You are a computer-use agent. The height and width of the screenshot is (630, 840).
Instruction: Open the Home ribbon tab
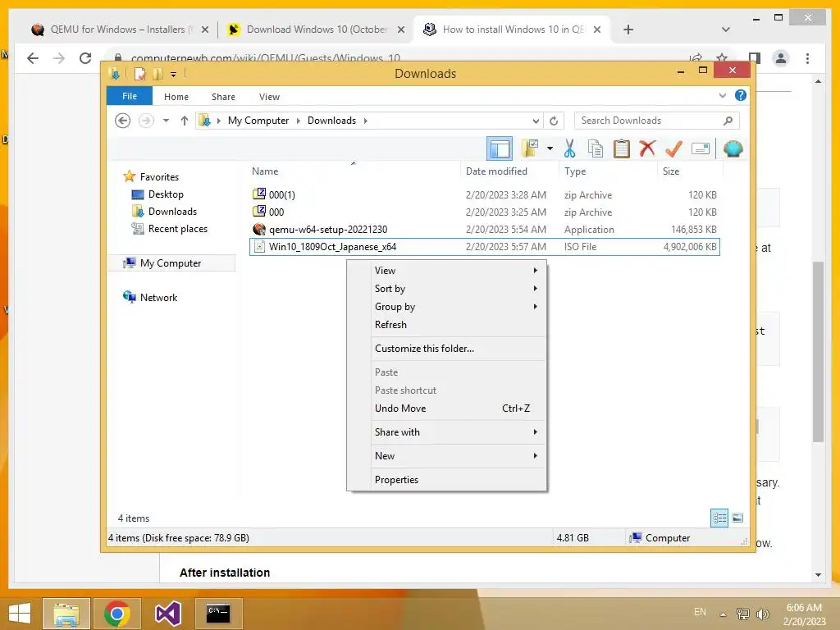pos(176,97)
